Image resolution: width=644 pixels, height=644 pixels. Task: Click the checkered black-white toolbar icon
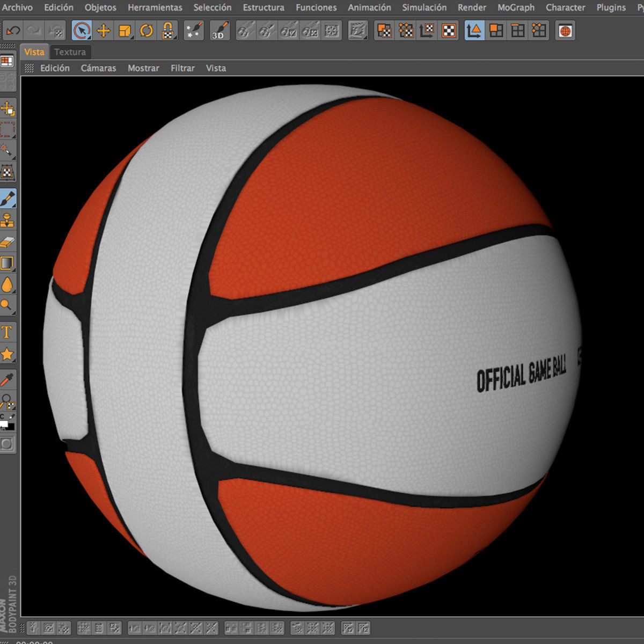449,31
